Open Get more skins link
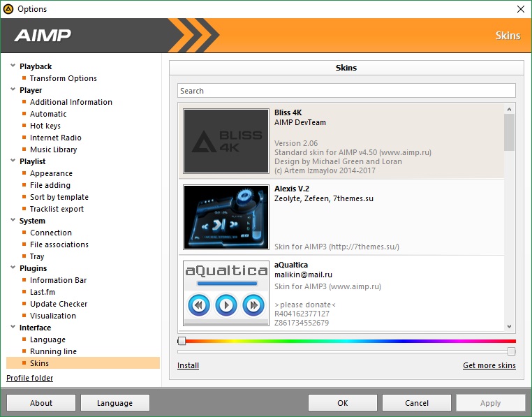This screenshot has width=532, height=417. click(x=489, y=365)
